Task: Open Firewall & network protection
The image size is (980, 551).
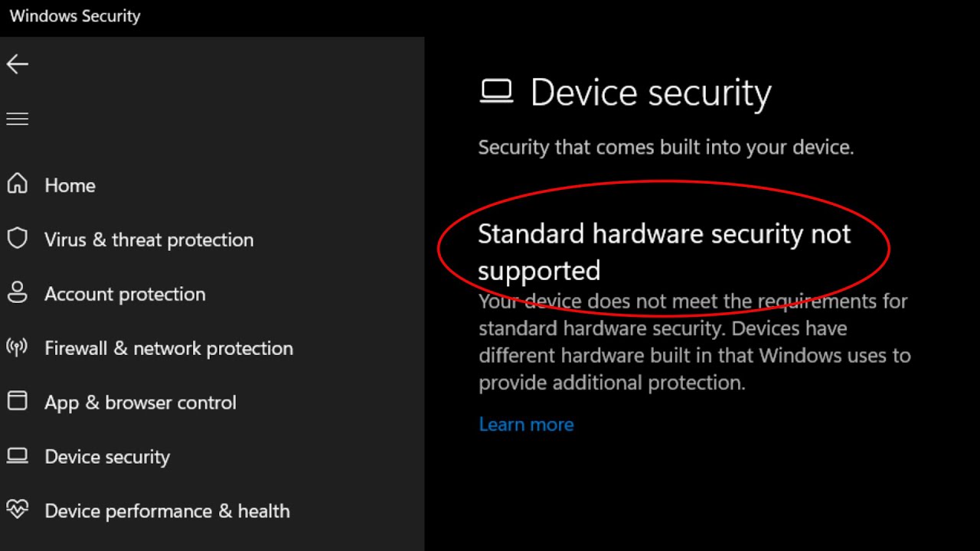Action: point(168,348)
